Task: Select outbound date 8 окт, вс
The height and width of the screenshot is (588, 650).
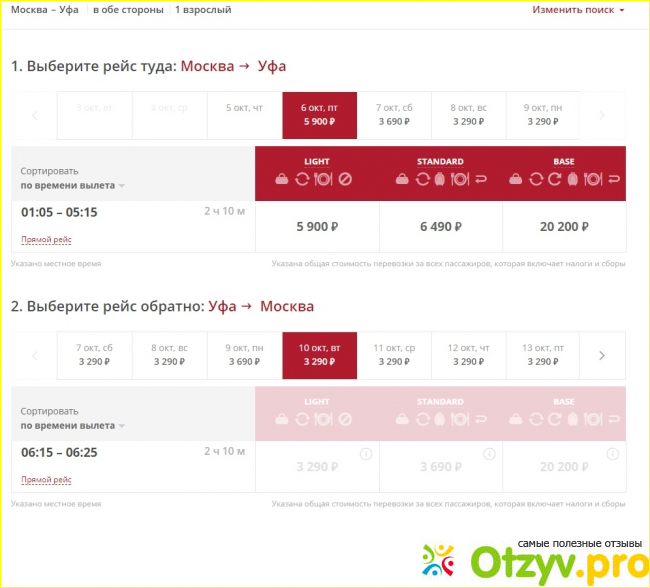Action: click(x=469, y=115)
